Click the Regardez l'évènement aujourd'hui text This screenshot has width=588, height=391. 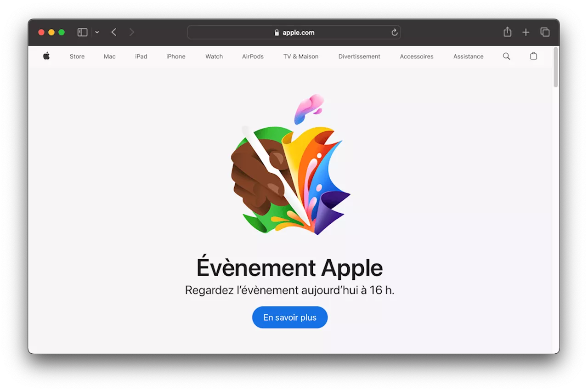290,290
